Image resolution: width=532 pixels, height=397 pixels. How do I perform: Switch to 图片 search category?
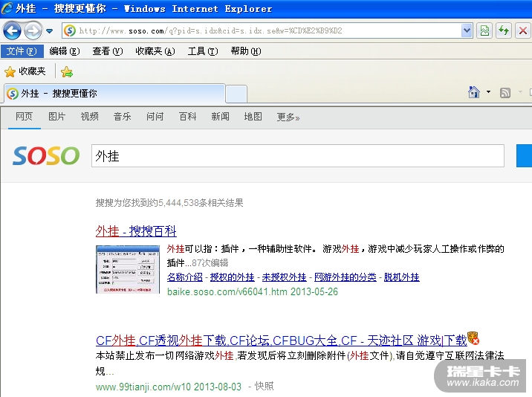pos(56,117)
